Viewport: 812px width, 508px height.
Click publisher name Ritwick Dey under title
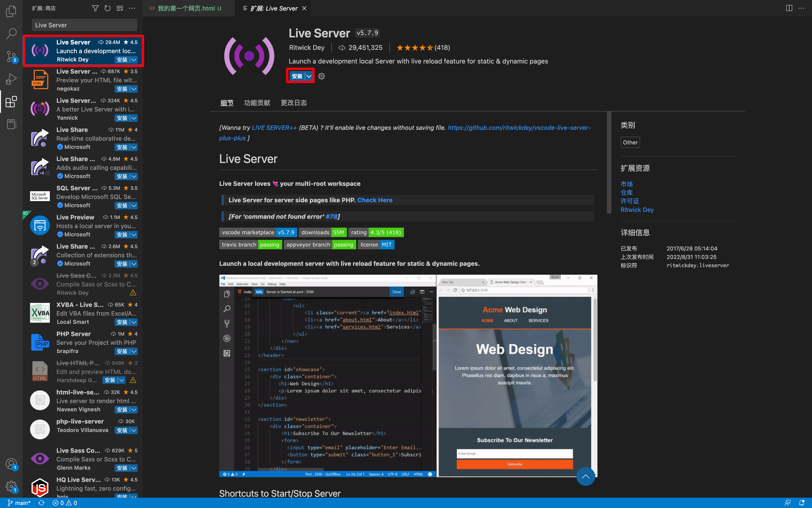307,48
